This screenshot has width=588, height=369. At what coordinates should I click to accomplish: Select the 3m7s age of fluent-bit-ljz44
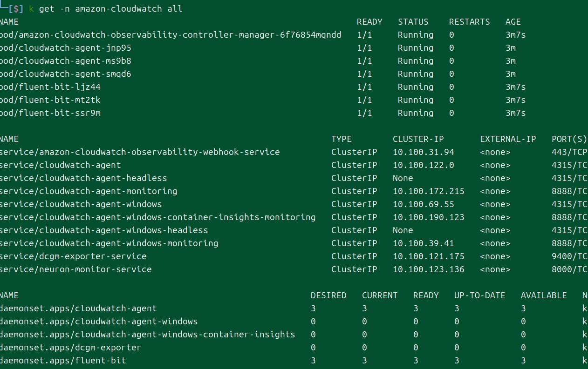point(516,87)
